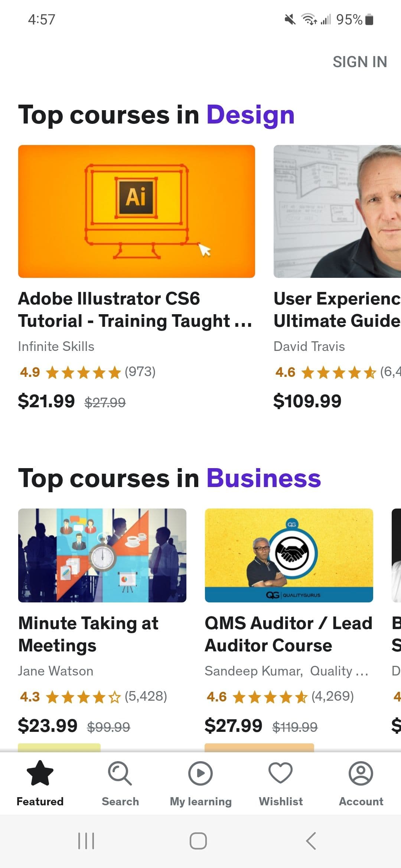401x868 pixels.
Task: Tap the User Experience course star rating
Action: pyautogui.click(x=338, y=372)
